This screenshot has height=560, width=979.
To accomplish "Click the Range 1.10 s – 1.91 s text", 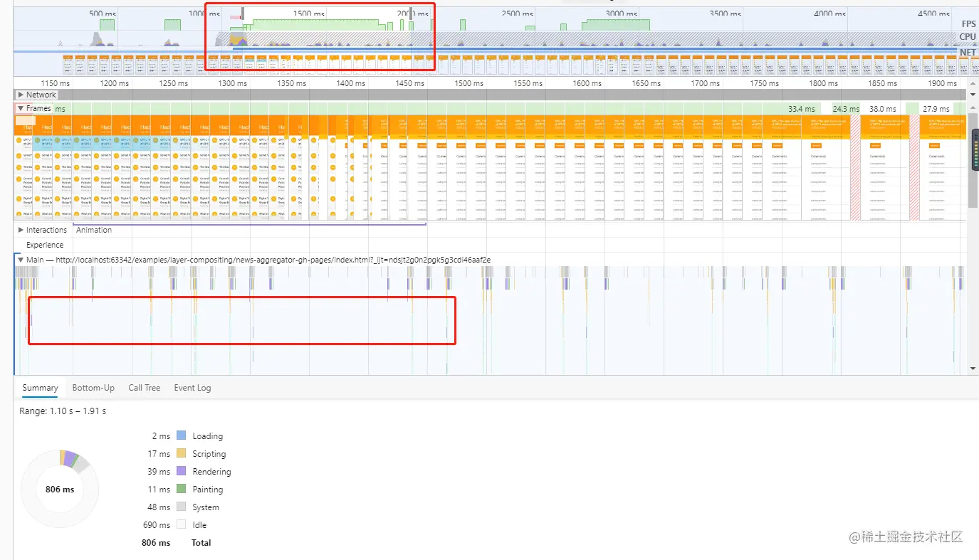I will pyautogui.click(x=63, y=411).
